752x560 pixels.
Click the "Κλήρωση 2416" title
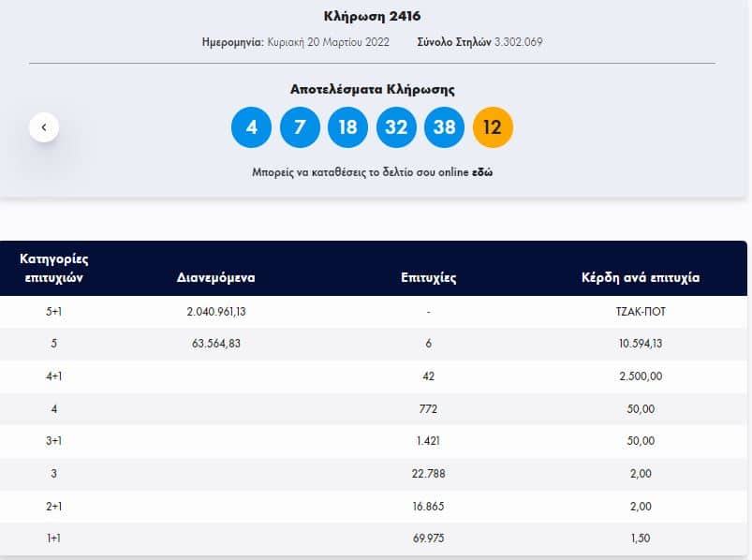[373, 16]
